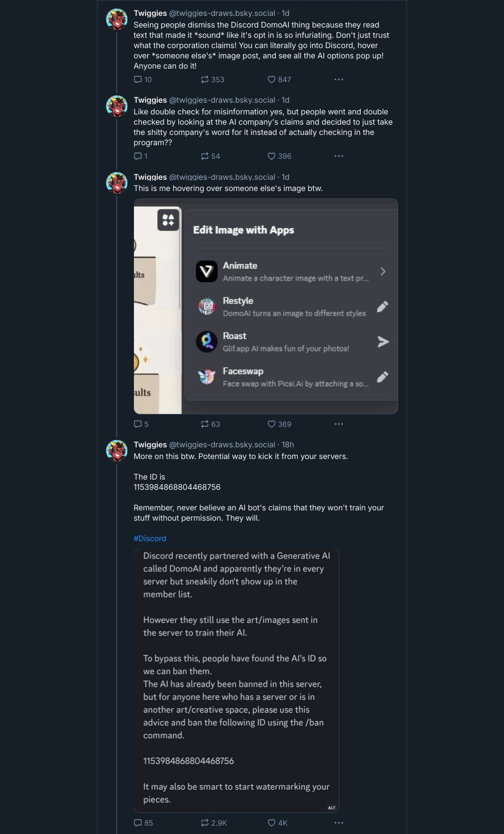Show ALT text of the DomoAI screenshot
The image size is (504, 834).
(332, 807)
